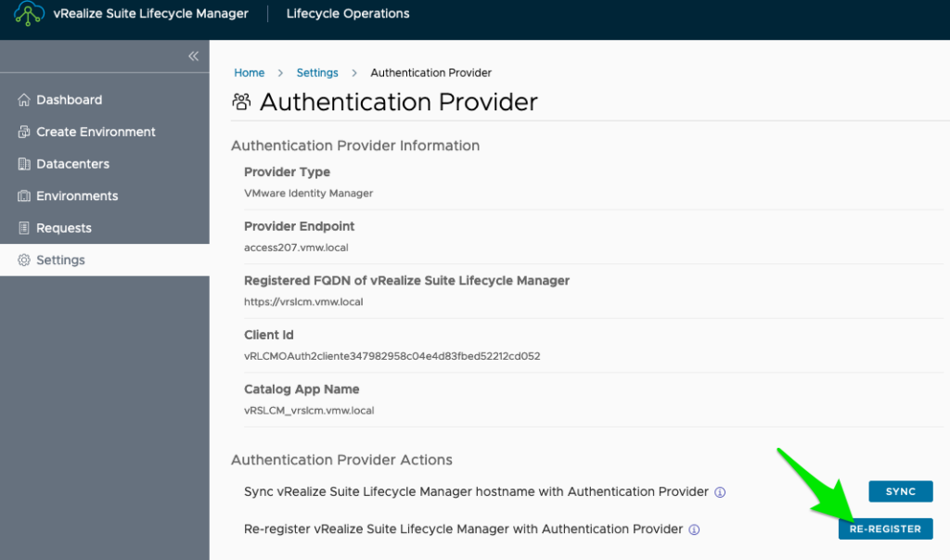Click the Dashboard home icon
Viewport: 950px width, 560px height.
point(23,100)
